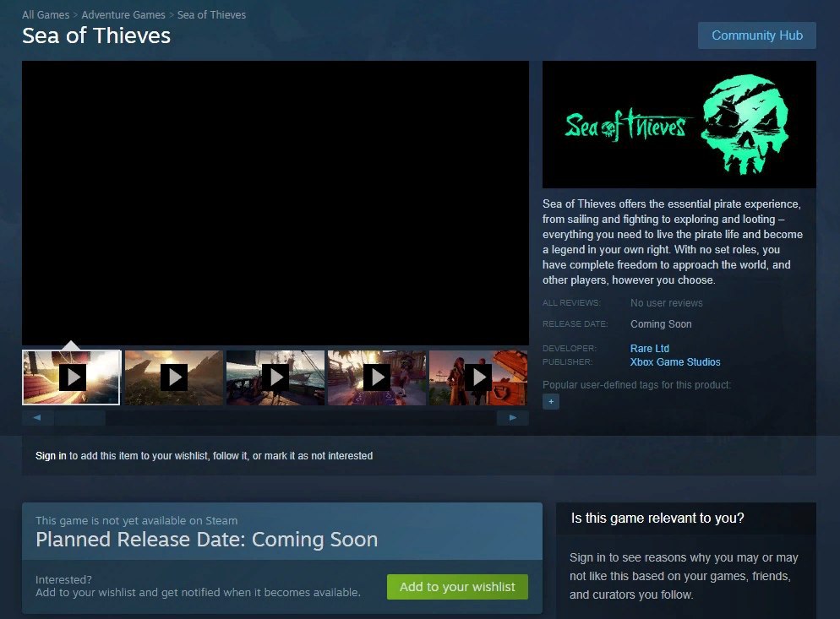Screen dimensions: 840x619
Task: Click the main video player area
Action: click(x=275, y=203)
